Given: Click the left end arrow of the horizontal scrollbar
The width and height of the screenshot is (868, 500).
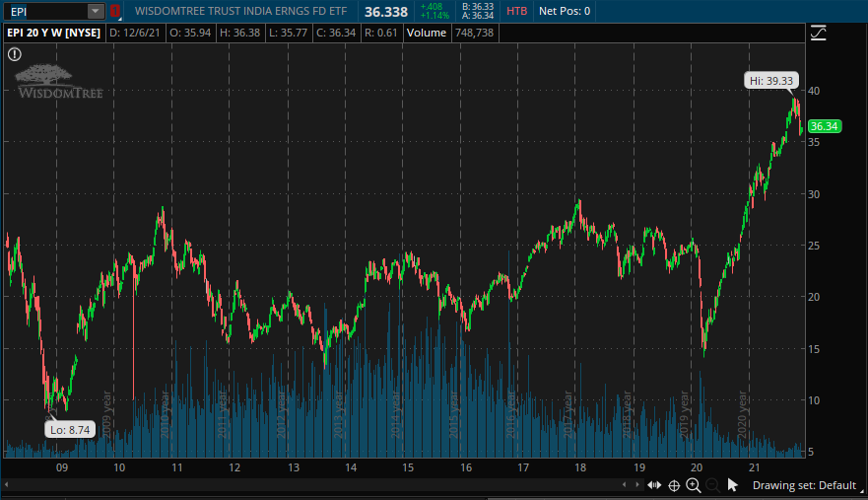Looking at the screenshot, I should click(6, 485).
